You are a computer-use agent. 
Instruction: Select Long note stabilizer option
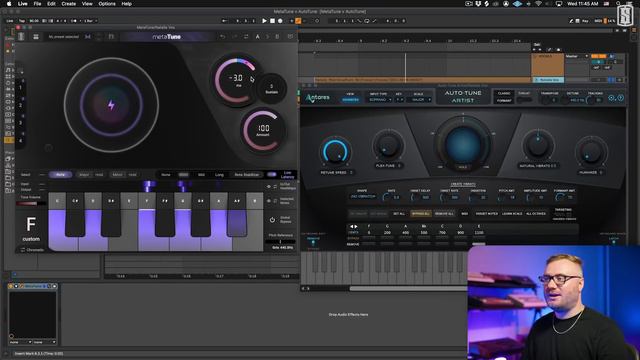click(x=219, y=175)
